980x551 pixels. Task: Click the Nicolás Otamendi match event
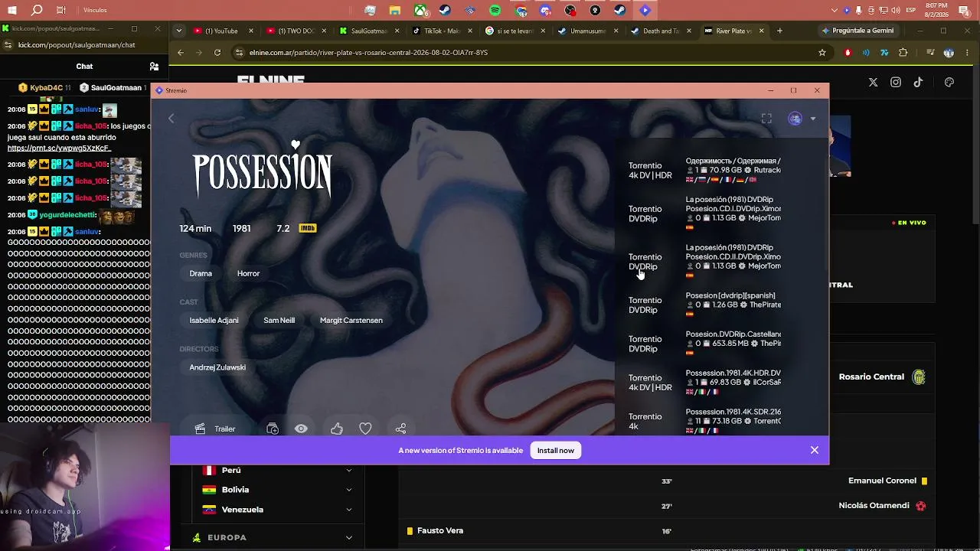click(x=882, y=506)
